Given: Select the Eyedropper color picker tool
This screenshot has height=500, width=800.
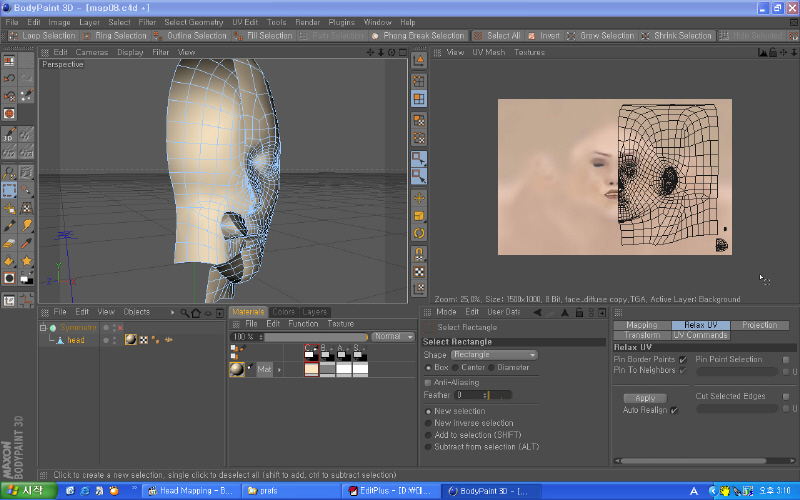Looking at the screenshot, I should pyautogui.click(x=27, y=243).
